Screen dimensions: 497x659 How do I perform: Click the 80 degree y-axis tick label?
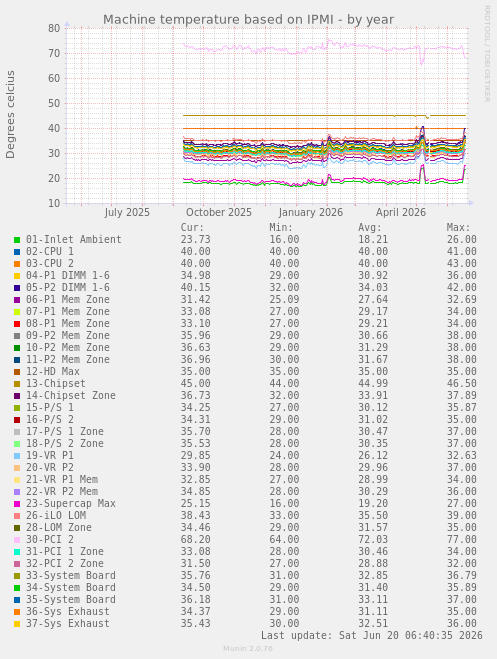point(54,28)
